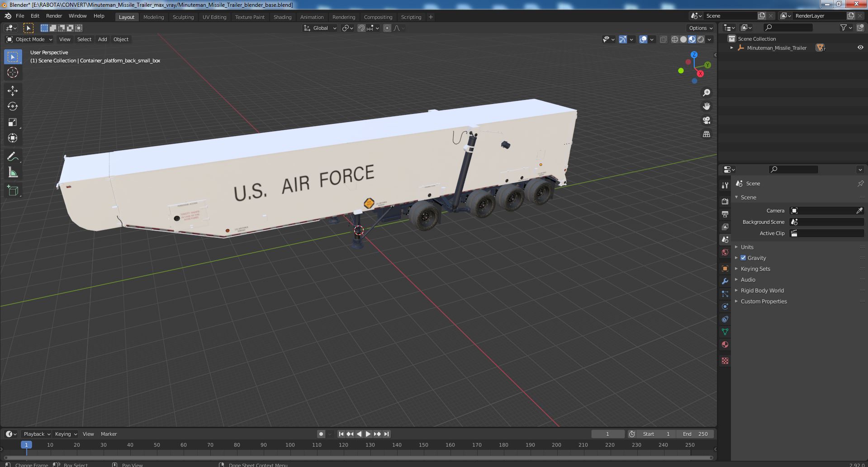Open Physics properties tab
Viewport: 868px width, 467px height.
coord(725,307)
